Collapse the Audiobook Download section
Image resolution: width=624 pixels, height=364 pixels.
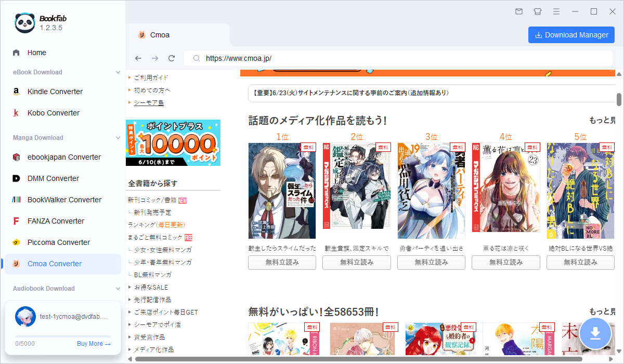click(x=117, y=289)
